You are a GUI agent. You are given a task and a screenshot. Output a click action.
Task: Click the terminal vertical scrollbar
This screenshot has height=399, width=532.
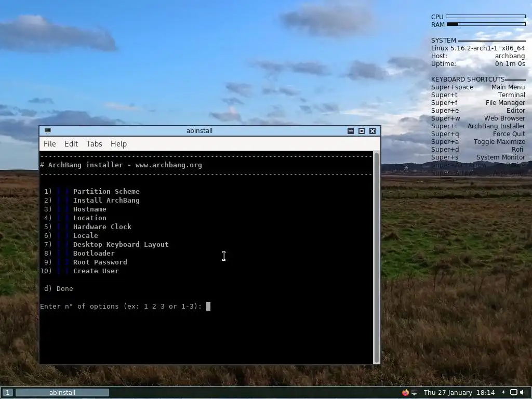tap(377, 258)
